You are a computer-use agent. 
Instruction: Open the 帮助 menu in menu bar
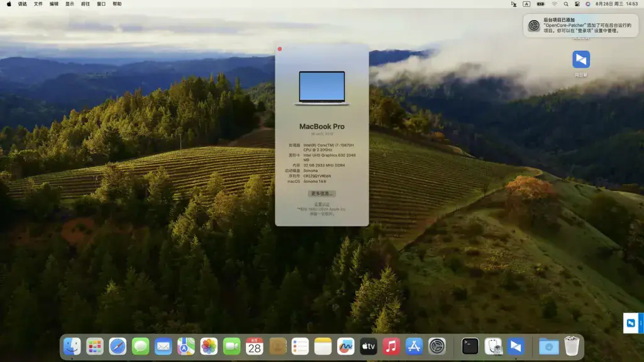[117, 4]
